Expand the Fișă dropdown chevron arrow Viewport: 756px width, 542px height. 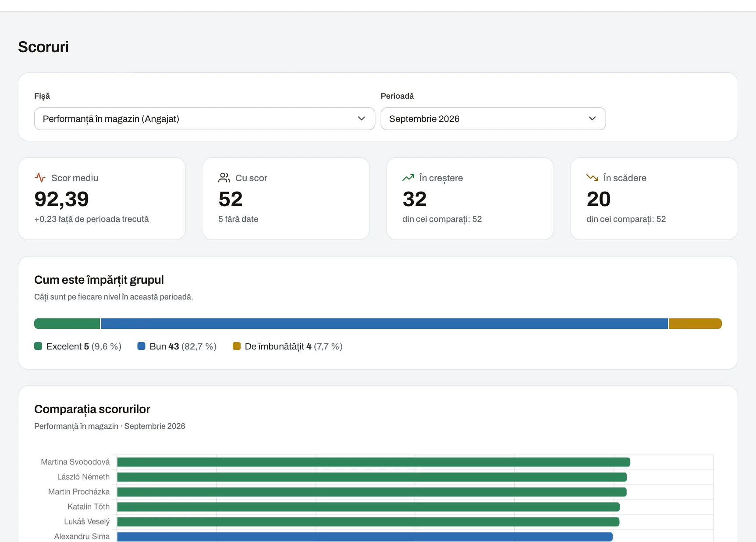[x=362, y=119]
